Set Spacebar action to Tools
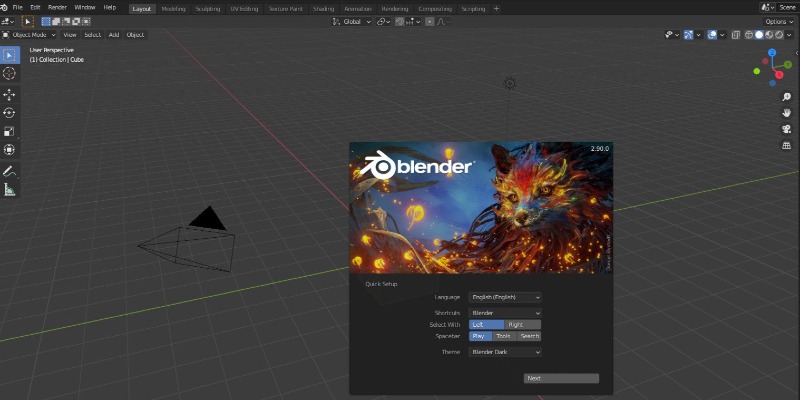The width and height of the screenshot is (800, 400). pyautogui.click(x=505, y=336)
